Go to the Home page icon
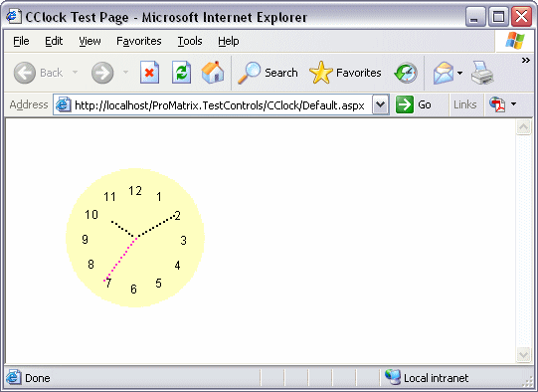 (x=213, y=73)
